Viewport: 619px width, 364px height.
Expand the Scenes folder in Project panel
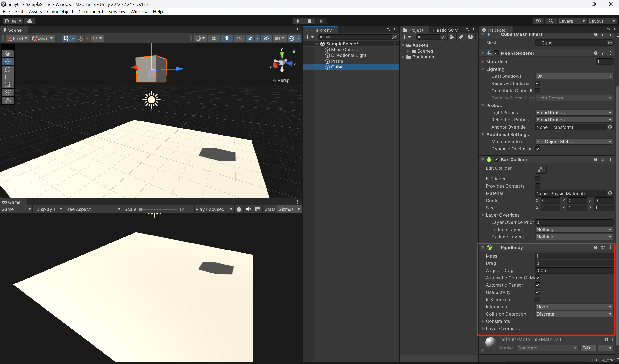pos(408,51)
